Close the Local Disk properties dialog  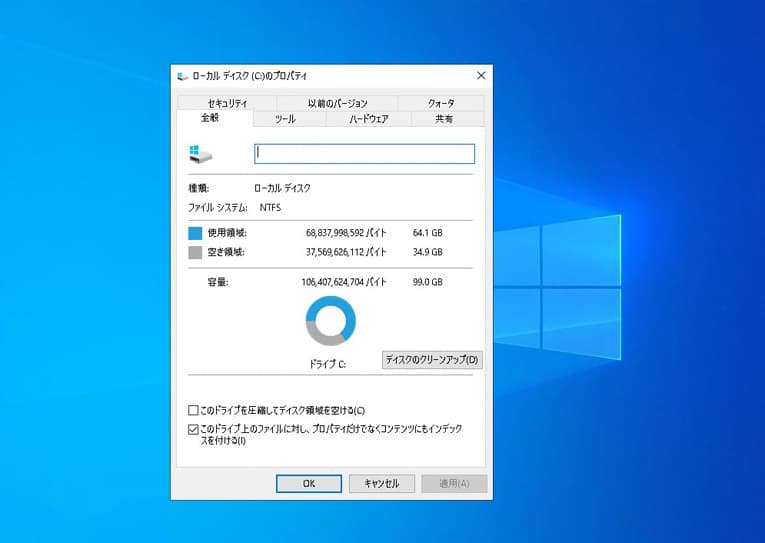coord(480,76)
